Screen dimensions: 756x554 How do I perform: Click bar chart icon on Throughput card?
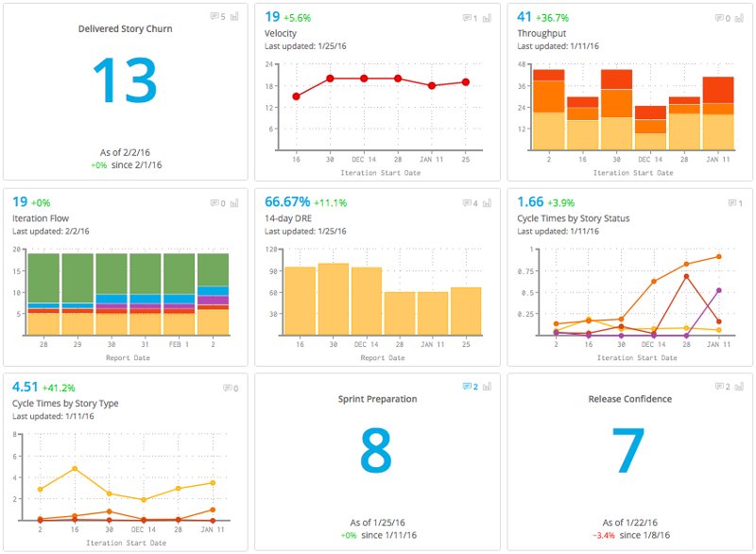click(740, 18)
